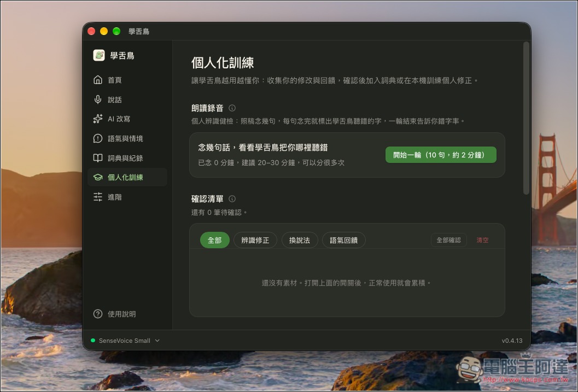Open the AI 改寫 section
Screen dimensions: 578x392
[x=127, y=119]
